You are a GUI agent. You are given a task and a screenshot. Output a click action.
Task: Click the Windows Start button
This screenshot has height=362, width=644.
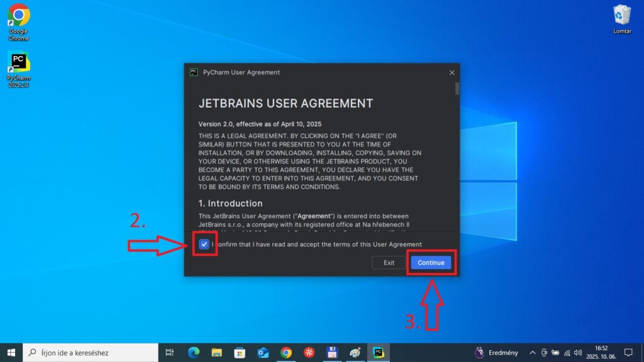(11, 353)
